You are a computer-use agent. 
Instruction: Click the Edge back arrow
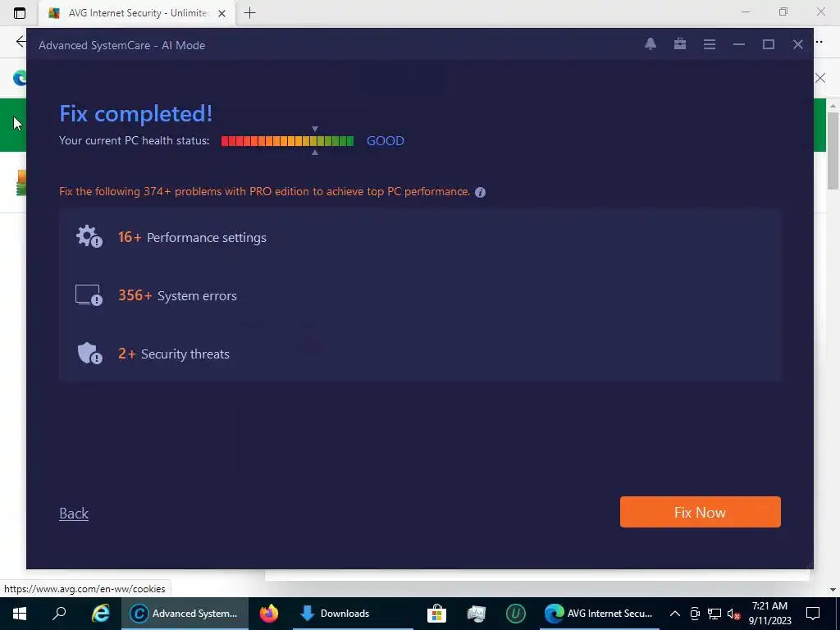pyautogui.click(x=21, y=41)
